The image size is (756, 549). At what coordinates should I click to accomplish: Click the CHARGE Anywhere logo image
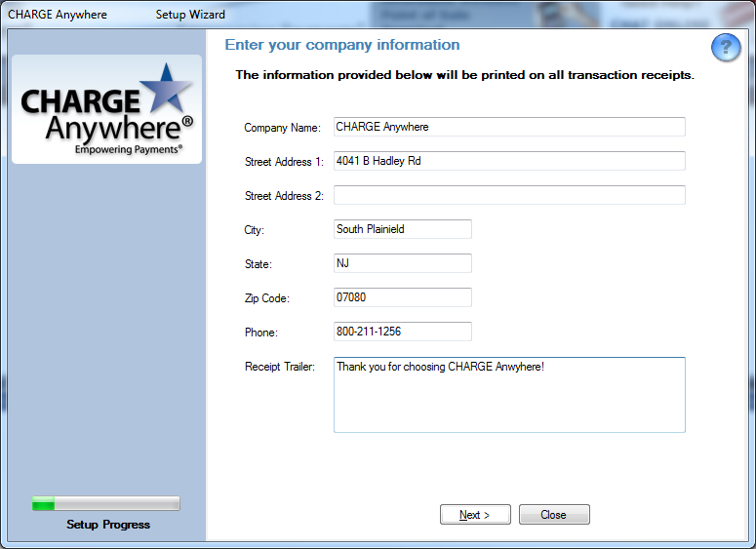coord(106,109)
